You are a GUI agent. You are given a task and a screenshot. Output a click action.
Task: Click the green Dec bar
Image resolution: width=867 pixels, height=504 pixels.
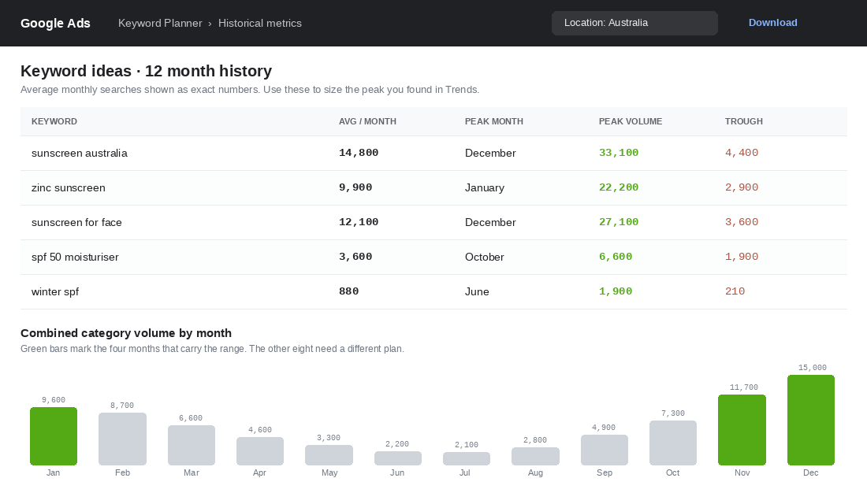click(x=810, y=420)
